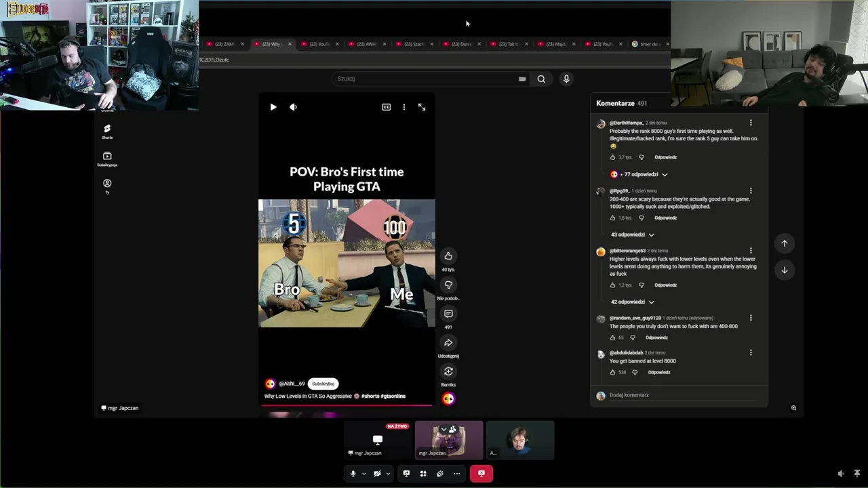Reply to @DarthWampa_ via Odpowiedz
This screenshot has width=868, height=488.
[665, 157]
